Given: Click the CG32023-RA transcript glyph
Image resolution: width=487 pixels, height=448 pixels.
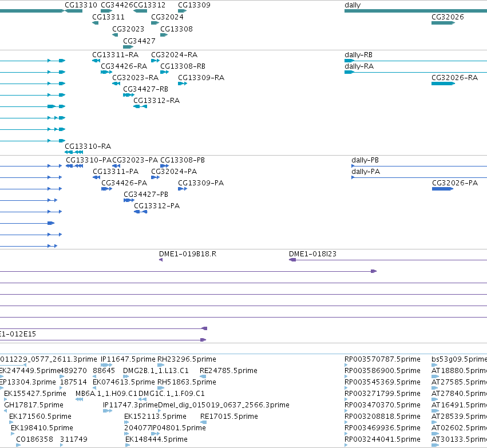Looking at the screenshot, I should [116, 84].
